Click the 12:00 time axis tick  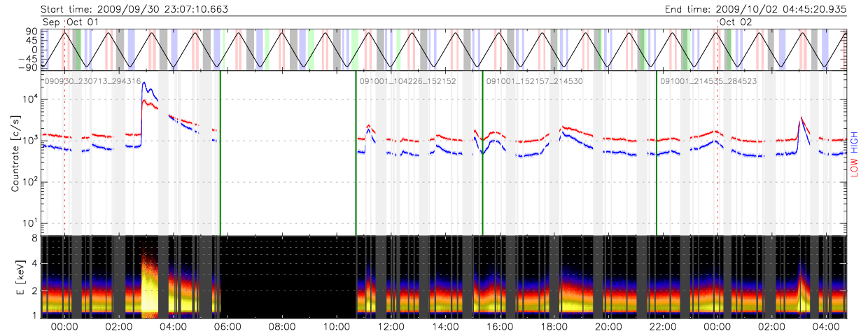point(391,326)
